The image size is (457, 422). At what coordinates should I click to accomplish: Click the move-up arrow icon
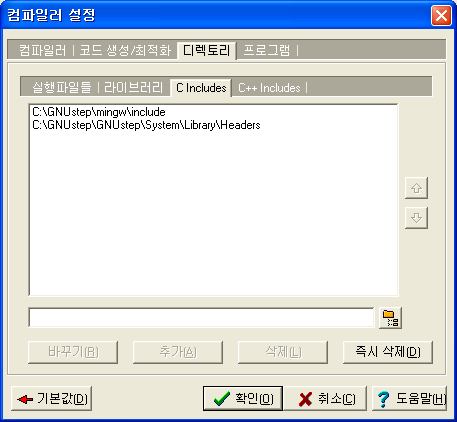tap(416, 188)
